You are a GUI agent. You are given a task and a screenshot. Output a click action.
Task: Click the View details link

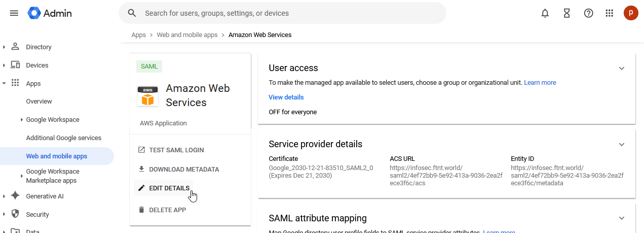(286, 97)
